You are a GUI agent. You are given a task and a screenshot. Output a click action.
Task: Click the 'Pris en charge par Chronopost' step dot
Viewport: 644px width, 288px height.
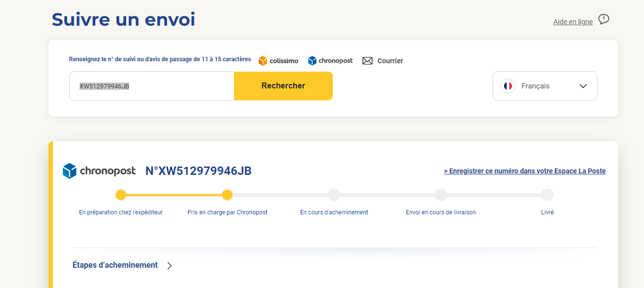[227, 195]
